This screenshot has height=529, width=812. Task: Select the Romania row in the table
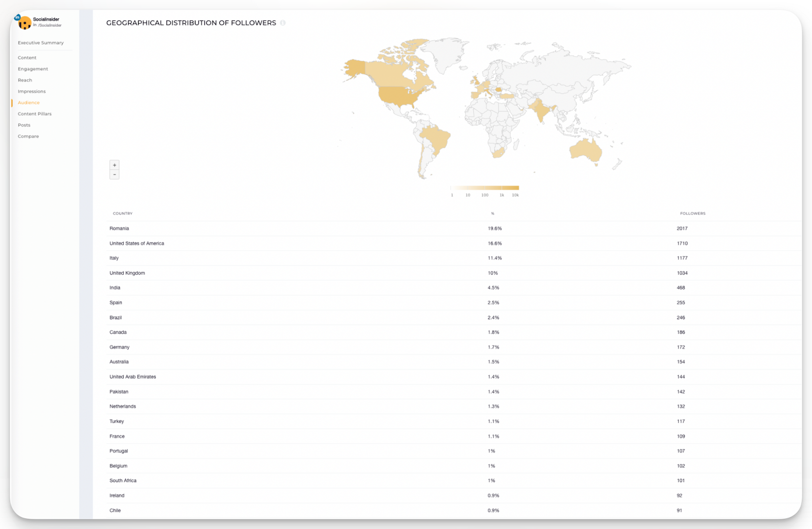[x=119, y=228]
